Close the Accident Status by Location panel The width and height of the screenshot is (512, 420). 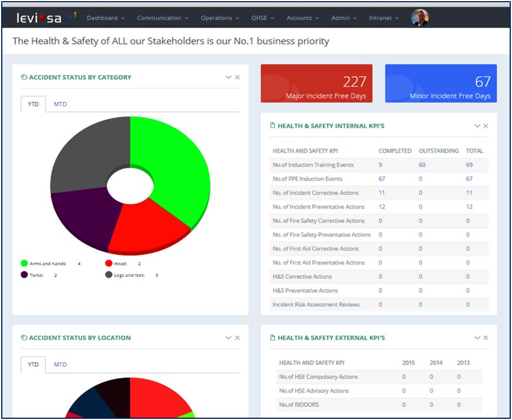pos(237,338)
